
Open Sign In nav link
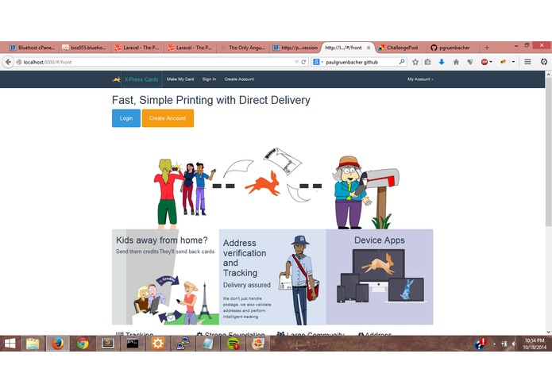click(209, 79)
